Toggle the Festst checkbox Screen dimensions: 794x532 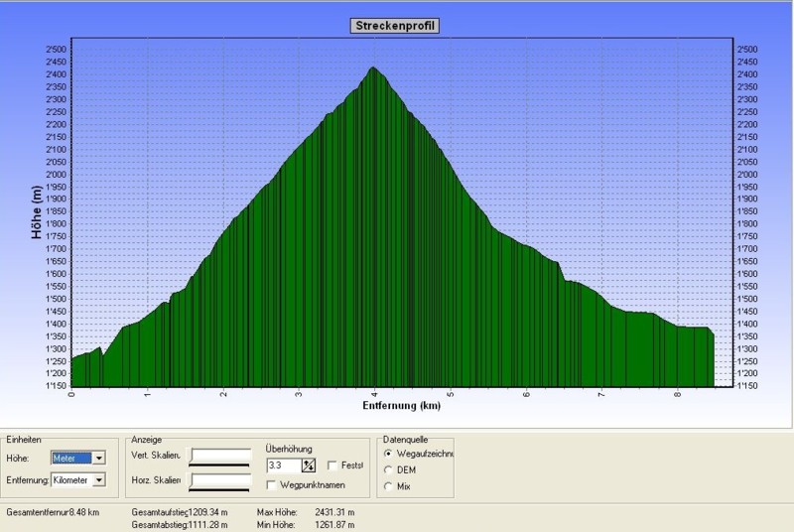click(332, 465)
